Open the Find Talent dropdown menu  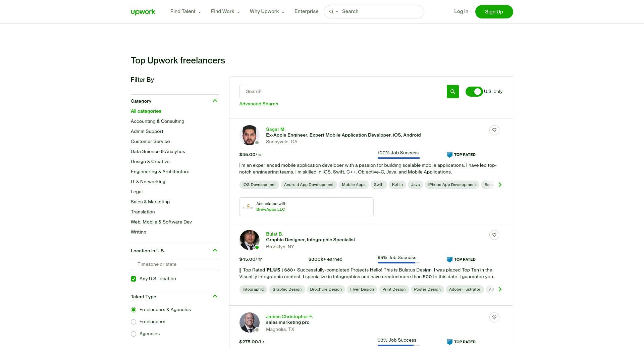pyautogui.click(x=185, y=12)
